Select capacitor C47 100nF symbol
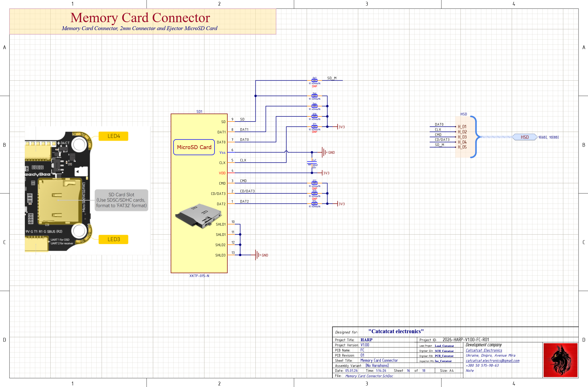588x387 pixels. (x=312, y=163)
